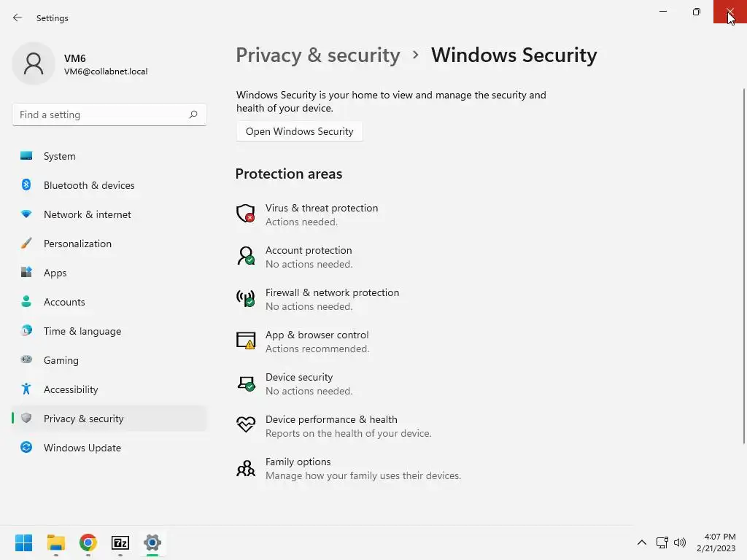Open the Family options people icon
This screenshot has height=560, width=747.
[x=246, y=467]
